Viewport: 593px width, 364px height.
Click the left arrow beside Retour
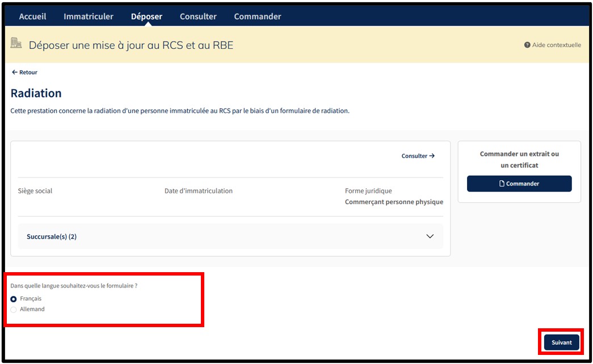(14, 73)
